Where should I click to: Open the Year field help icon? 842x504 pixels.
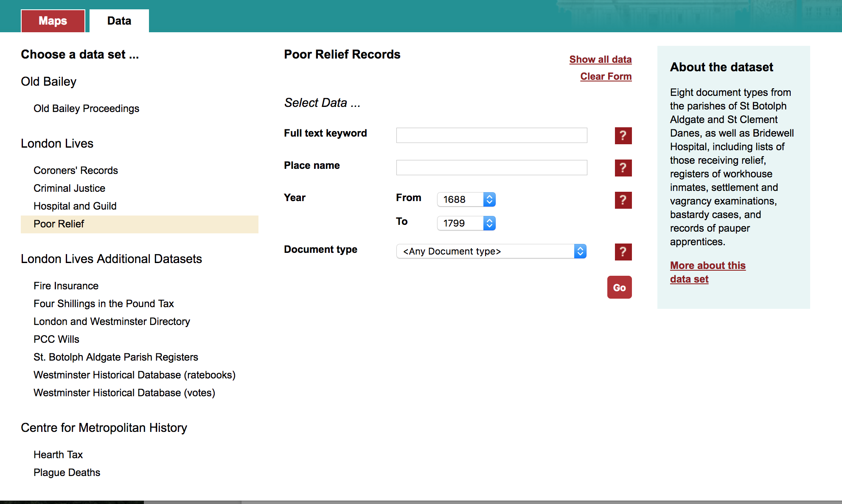pos(623,200)
